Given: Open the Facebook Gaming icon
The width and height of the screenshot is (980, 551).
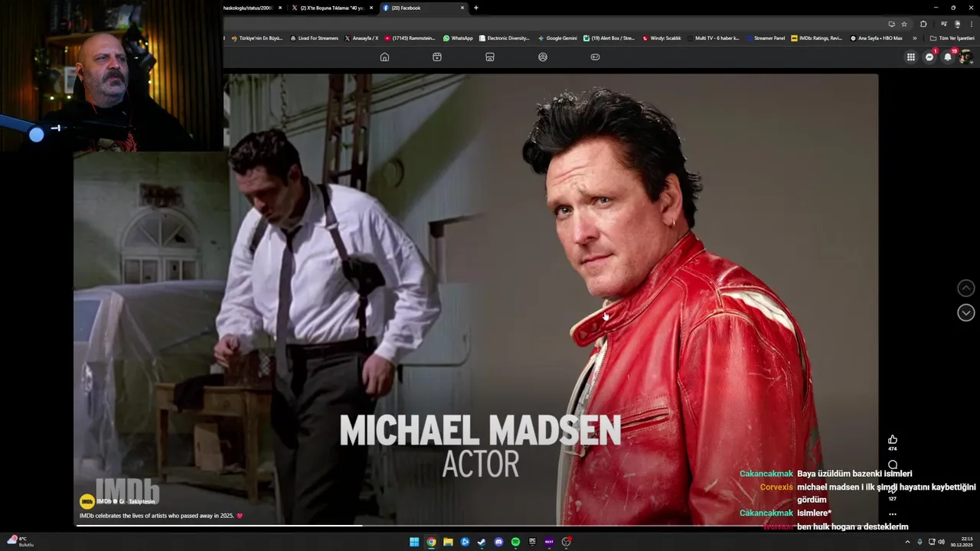Looking at the screenshot, I should (x=595, y=57).
